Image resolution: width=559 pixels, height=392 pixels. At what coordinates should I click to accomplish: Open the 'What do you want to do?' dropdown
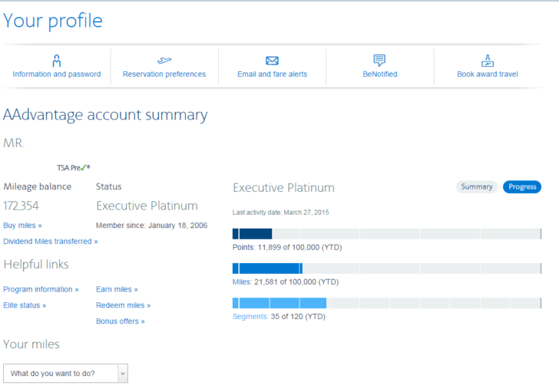pyautogui.click(x=65, y=373)
